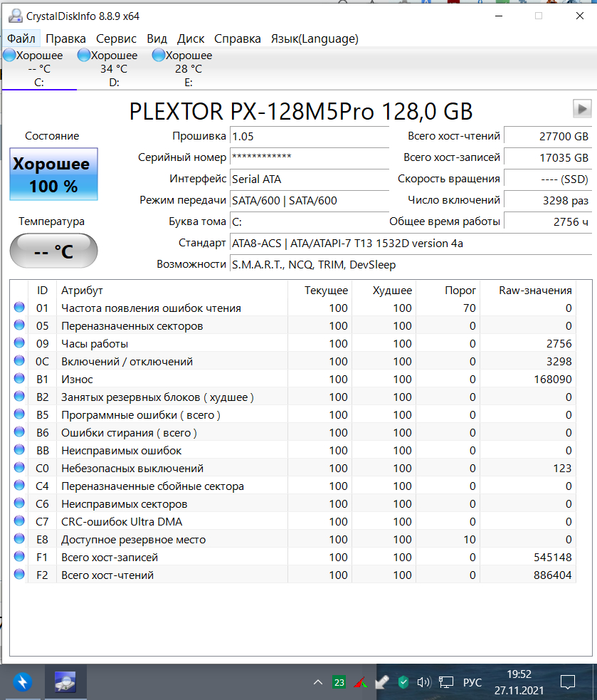Click the PLEXTOR PX-128M5Pro model title
Image resolution: width=597 pixels, height=700 pixels.
[301, 111]
